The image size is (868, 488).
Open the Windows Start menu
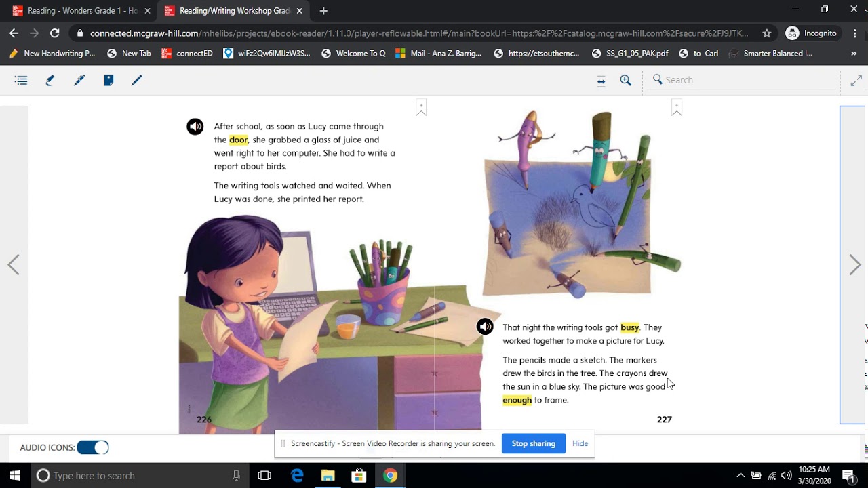(x=15, y=476)
